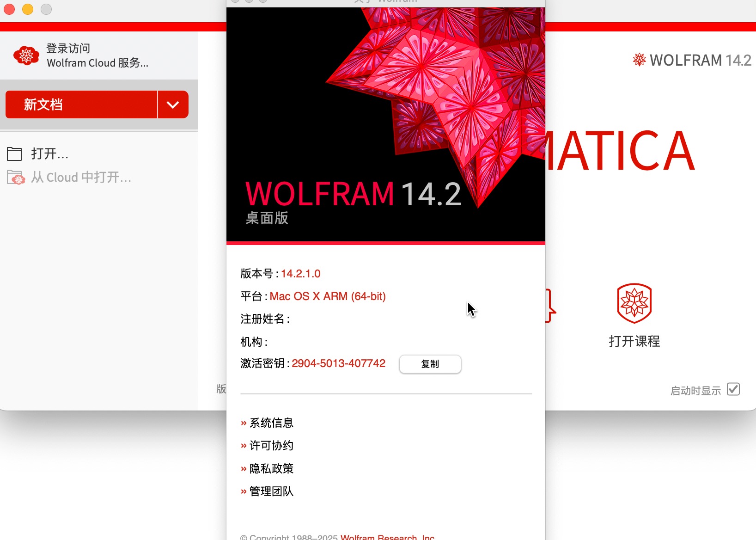Click the Wolfram 14.2 logo in welcome window
This screenshot has width=756, height=540.
692,60
